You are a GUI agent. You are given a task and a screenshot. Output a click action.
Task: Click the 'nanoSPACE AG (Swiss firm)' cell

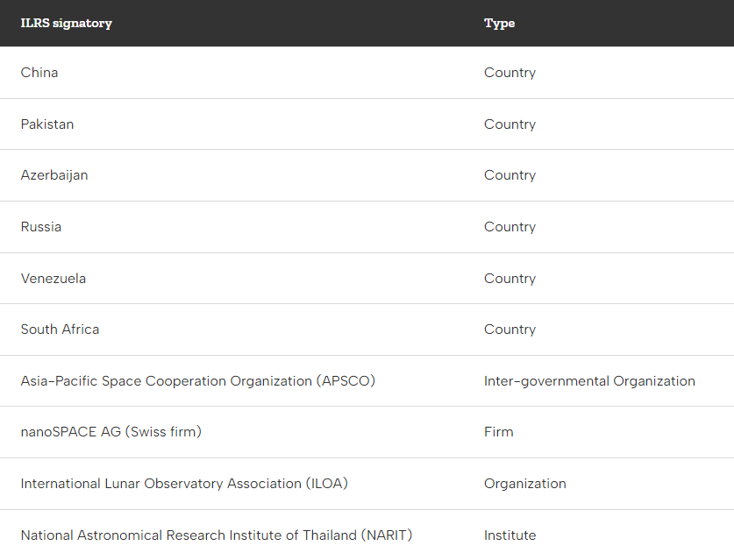click(x=111, y=432)
